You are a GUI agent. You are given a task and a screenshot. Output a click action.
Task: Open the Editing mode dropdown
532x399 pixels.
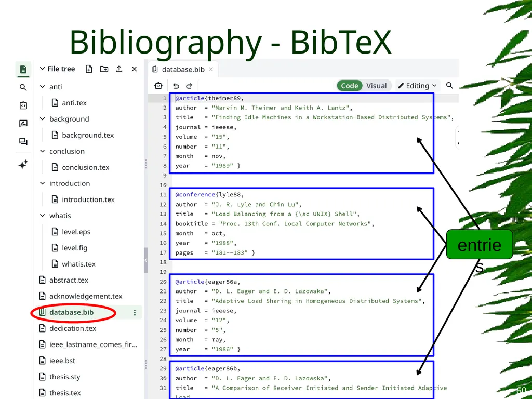pyautogui.click(x=417, y=86)
